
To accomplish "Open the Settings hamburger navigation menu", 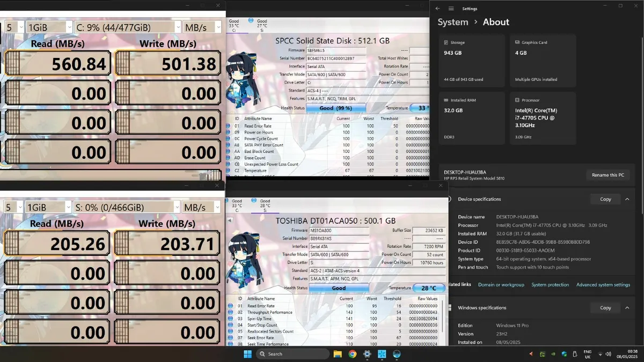I will pos(451,9).
